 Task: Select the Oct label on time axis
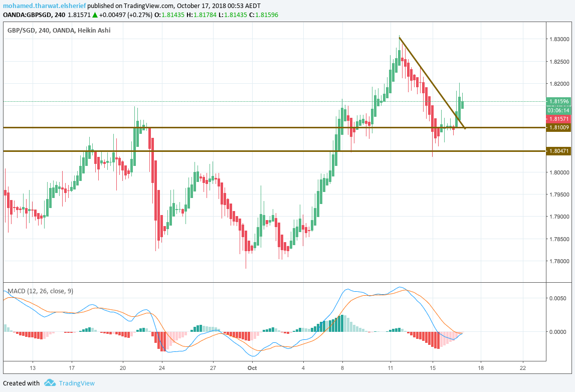tap(252, 368)
